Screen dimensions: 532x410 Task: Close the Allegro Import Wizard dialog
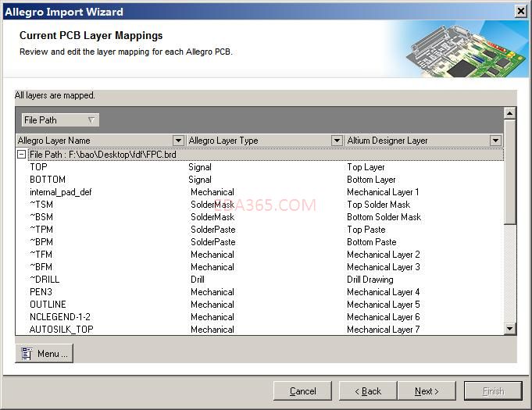pyautogui.click(x=521, y=12)
